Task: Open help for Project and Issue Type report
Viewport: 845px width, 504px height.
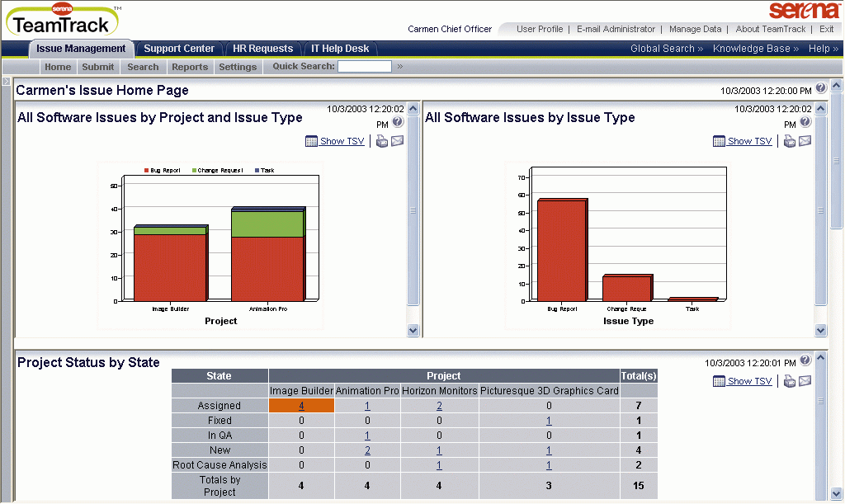Action: 398,122
